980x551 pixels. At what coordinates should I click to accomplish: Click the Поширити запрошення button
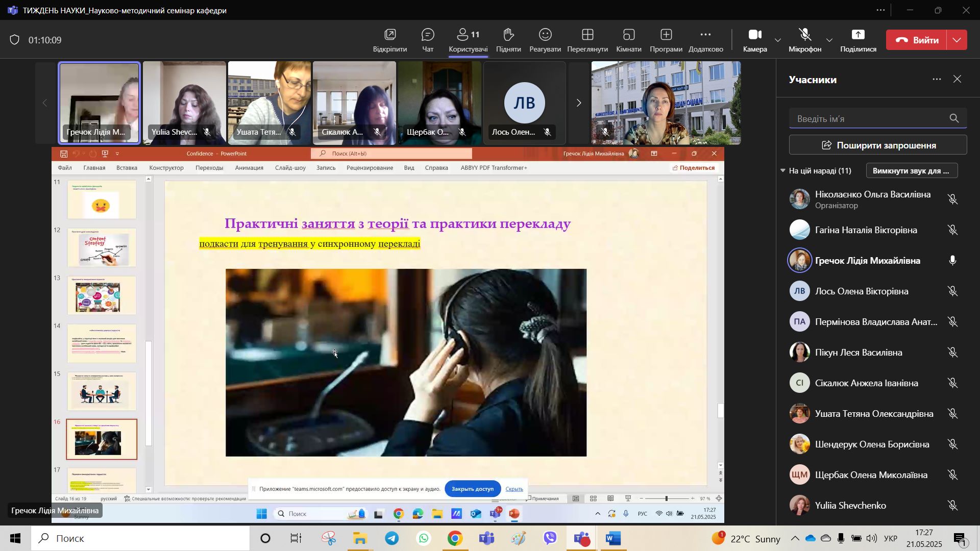click(877, 145)
